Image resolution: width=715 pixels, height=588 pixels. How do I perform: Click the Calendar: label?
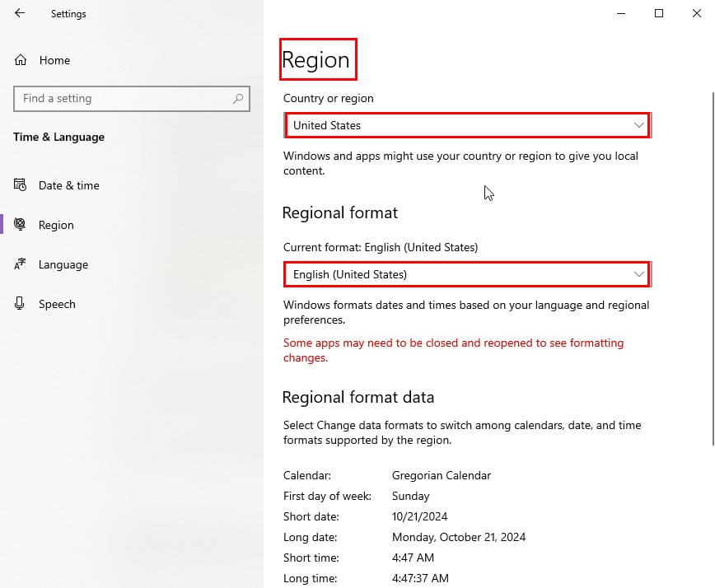point(307,475)
